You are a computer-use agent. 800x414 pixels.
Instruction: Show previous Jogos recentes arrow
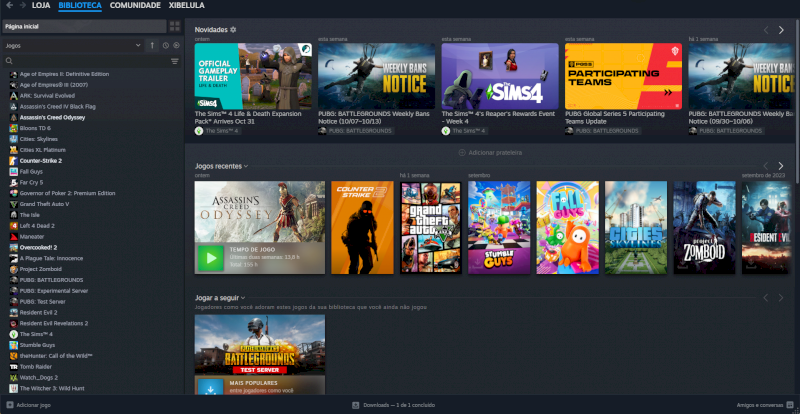pyautogui.click(x=766, y=166)
